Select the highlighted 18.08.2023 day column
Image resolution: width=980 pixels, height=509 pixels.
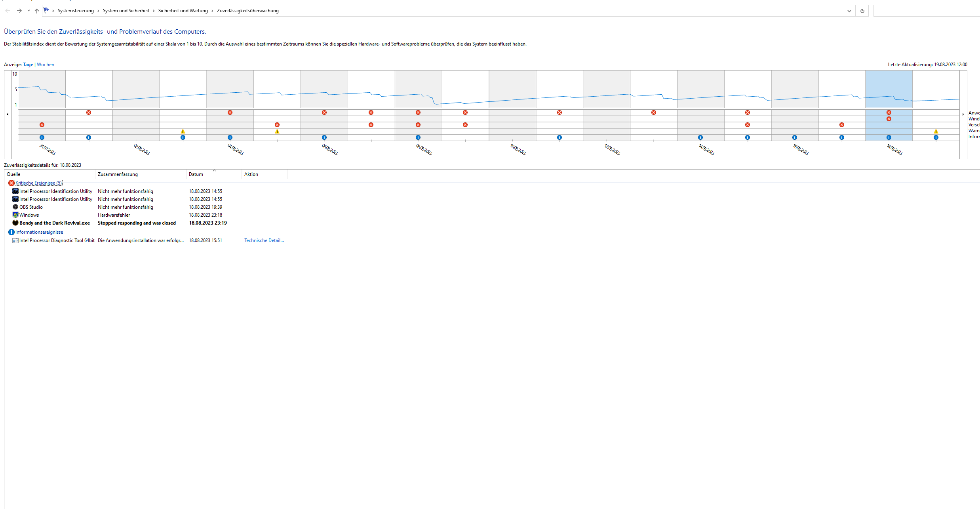pos(889,89)
